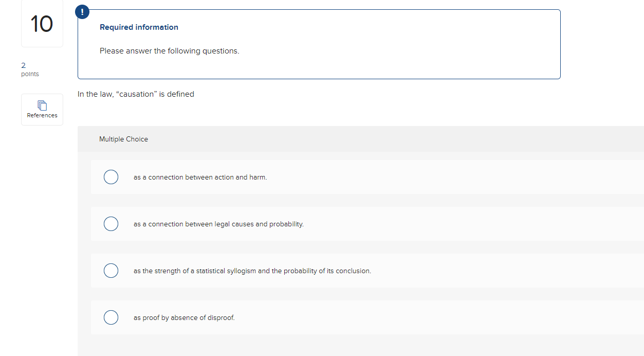Screen dimensions: 644x356
Task: Click the '2 points' indicator
Action: 30,69
